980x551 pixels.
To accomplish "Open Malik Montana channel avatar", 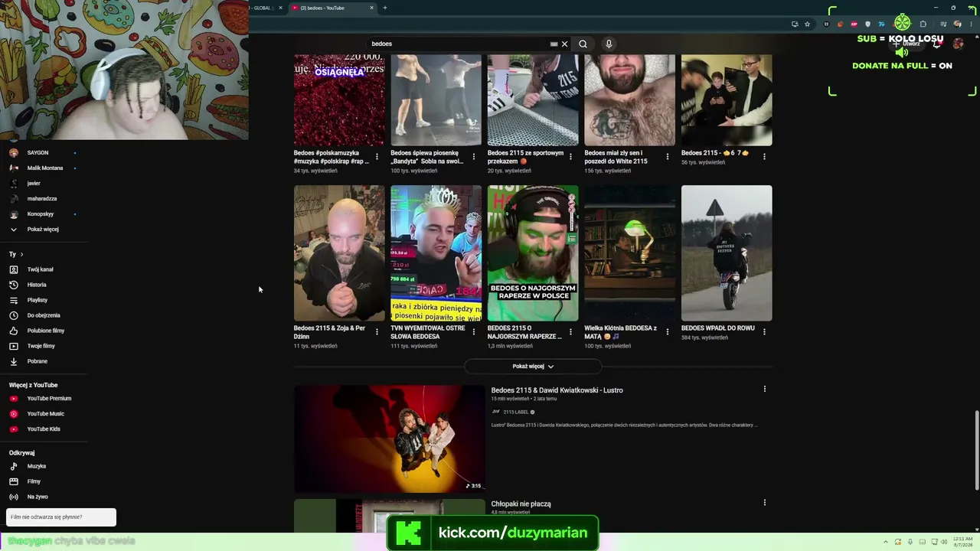I will 14,168.
